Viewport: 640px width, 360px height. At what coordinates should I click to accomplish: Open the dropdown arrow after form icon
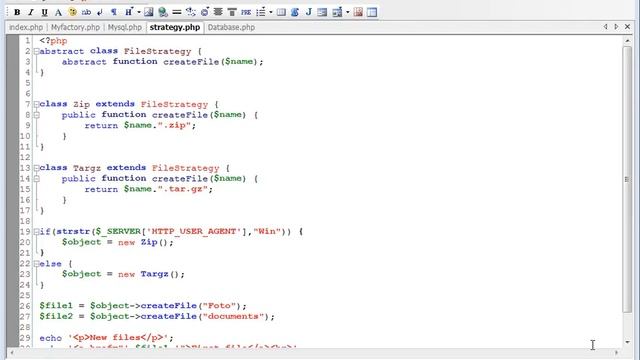tap(348, 12)
